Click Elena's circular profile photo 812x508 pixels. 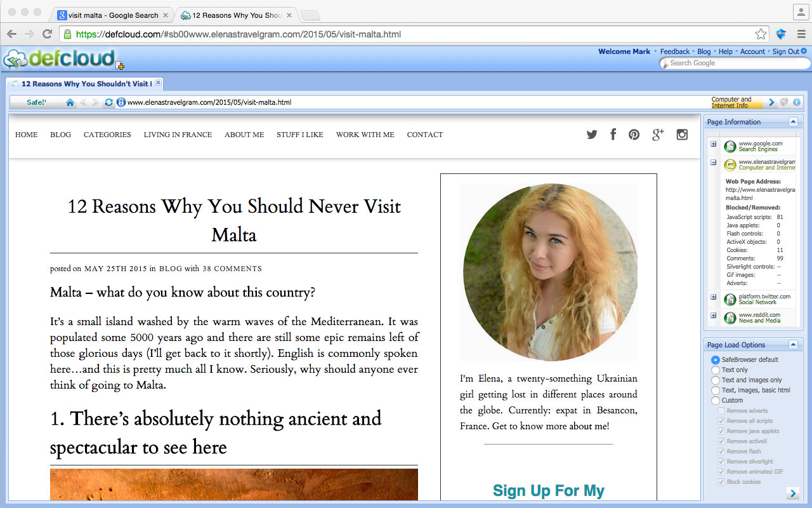pyautogui.click(x=549, y=272)
